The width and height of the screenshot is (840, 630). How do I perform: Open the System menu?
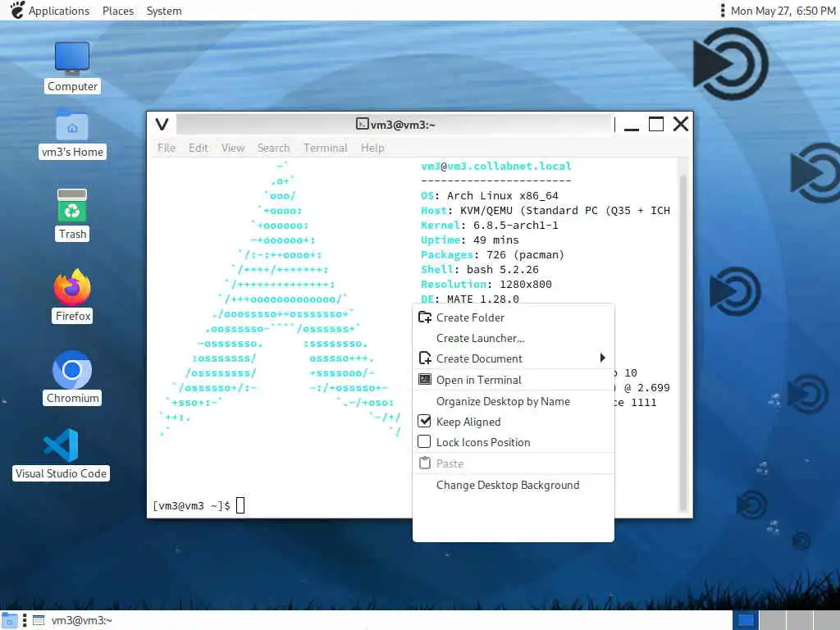pos(164,11)
